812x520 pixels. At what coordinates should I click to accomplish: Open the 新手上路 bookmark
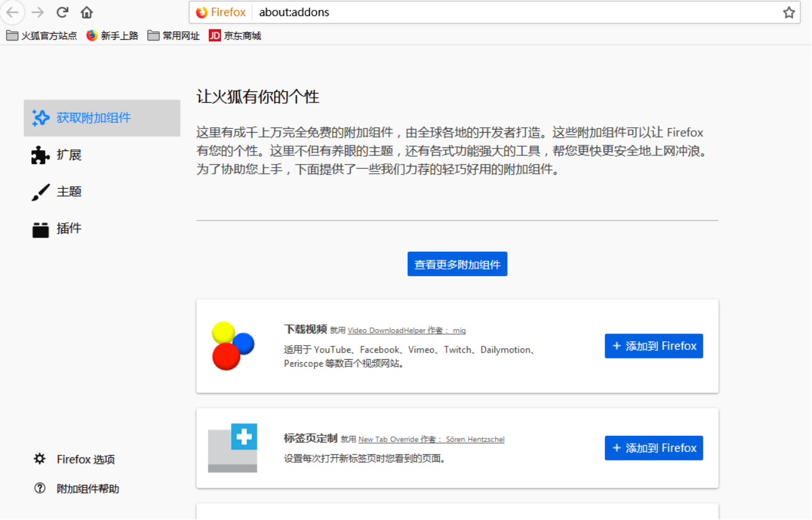[112, 36]
